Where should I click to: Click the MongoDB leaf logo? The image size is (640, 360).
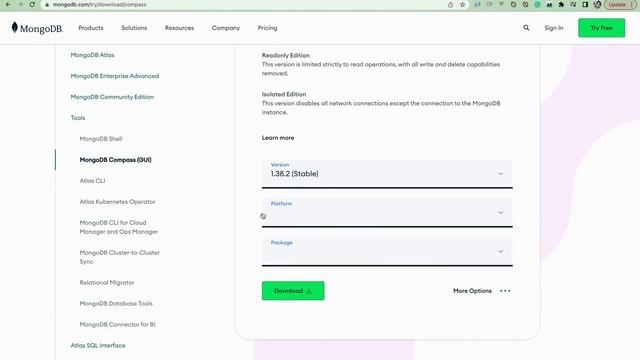click(15, 27)
